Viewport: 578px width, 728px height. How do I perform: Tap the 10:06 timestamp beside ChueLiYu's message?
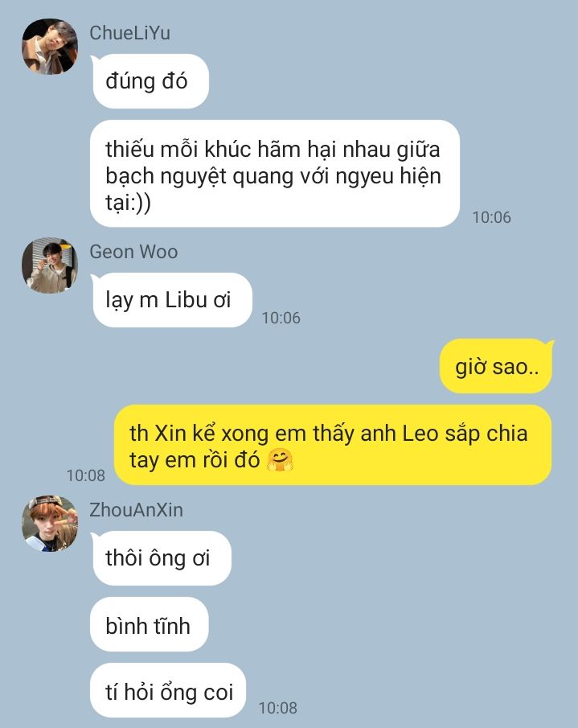click(x=492, y=217)
